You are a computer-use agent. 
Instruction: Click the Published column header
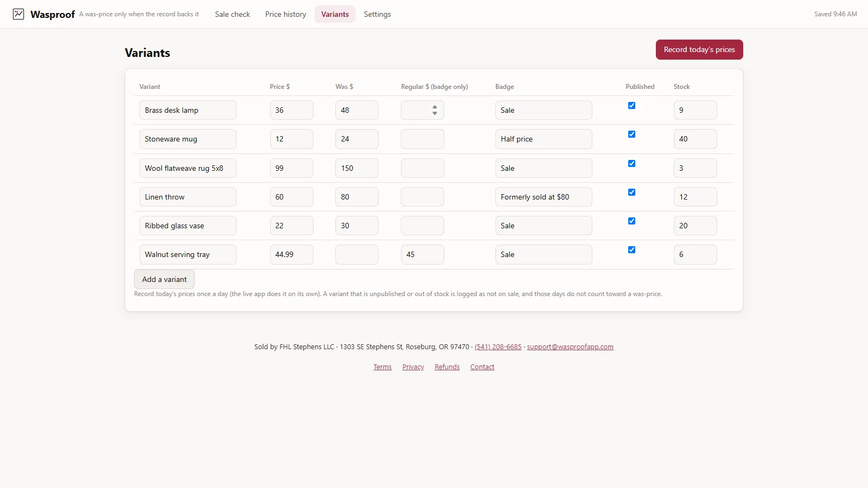click(640, 87)
